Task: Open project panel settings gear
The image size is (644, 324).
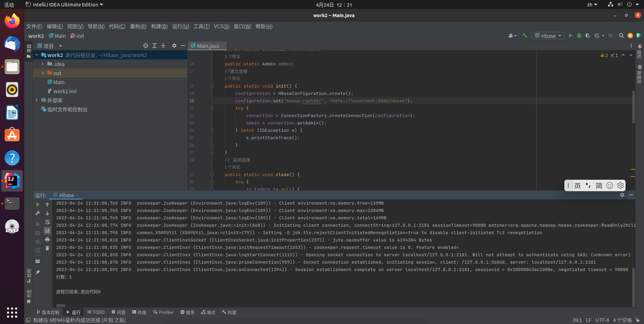Action: pos(174,46)
